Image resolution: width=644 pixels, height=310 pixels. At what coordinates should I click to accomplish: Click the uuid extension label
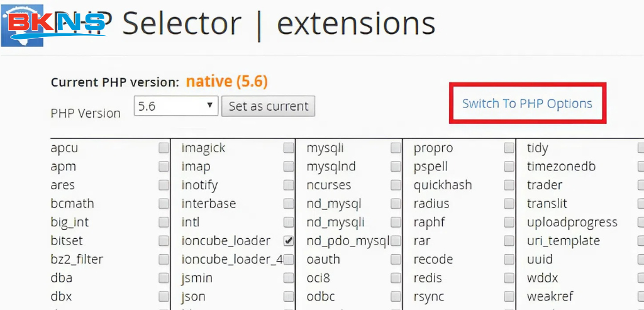(540, 260)
